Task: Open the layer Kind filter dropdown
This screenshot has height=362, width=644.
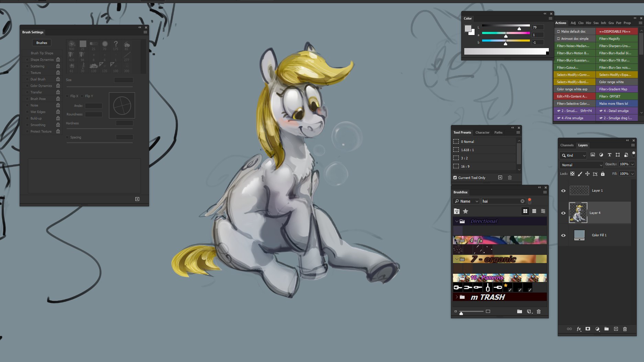Action: [x=573, y=155]
